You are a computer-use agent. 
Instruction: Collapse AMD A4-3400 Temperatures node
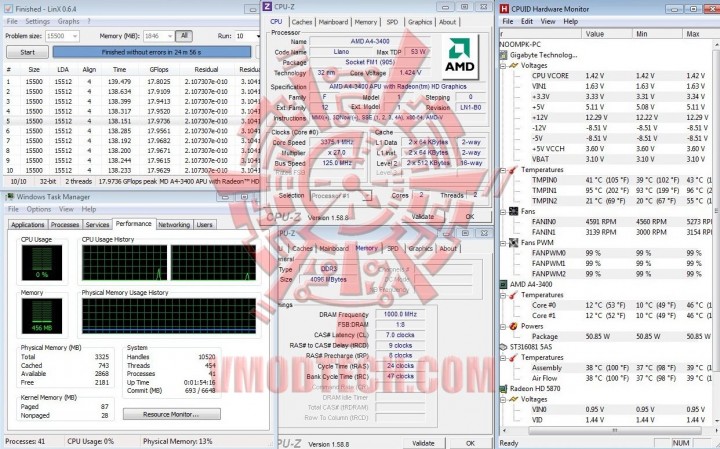coord(503,295)
